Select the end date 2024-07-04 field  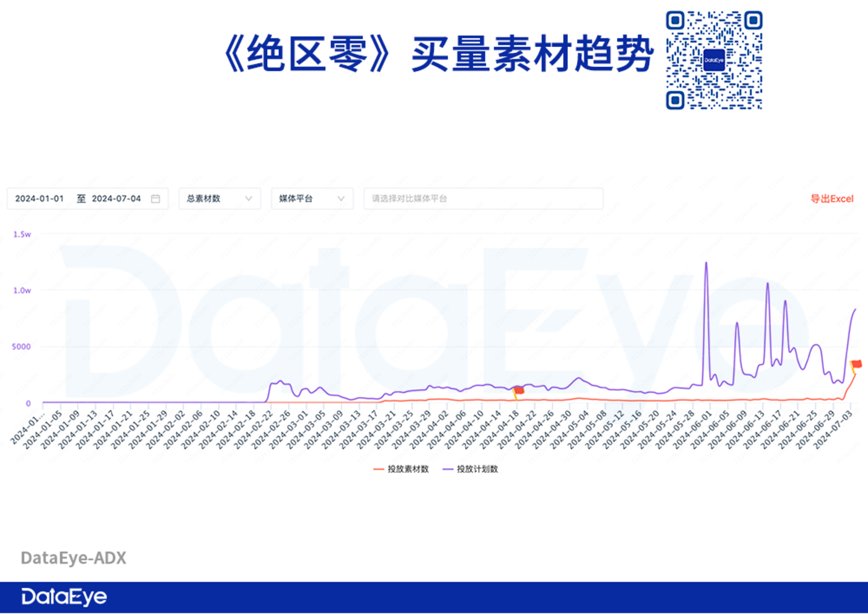tap(116, 199)
